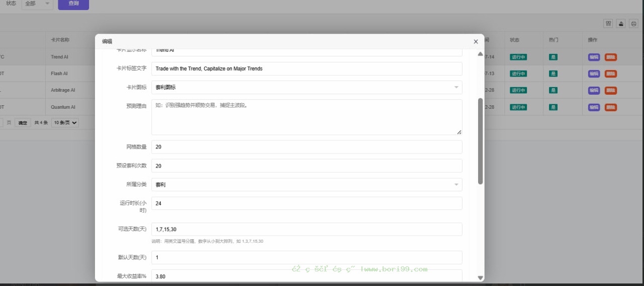Open the column filter grid icon
Screen dimensions: 644x286
pos(608,23)
